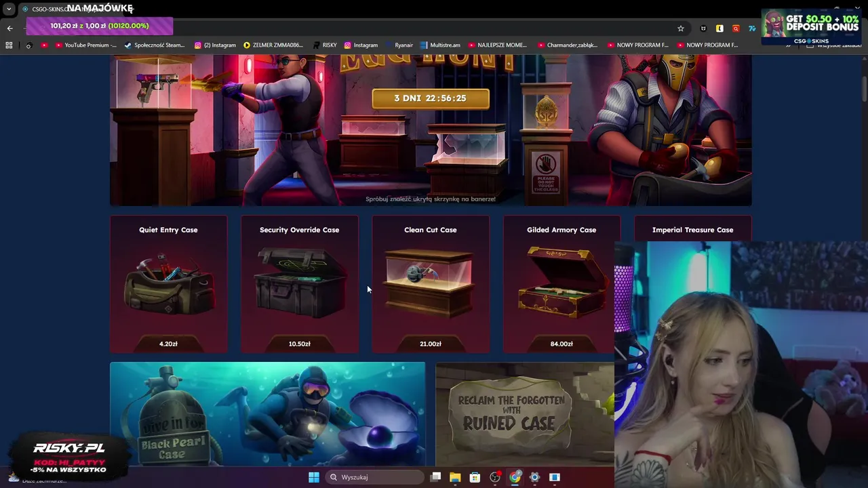This screenshot has height=488, width=868.
Task: Click the 84.00zł price label
Action: pos(561,344)
